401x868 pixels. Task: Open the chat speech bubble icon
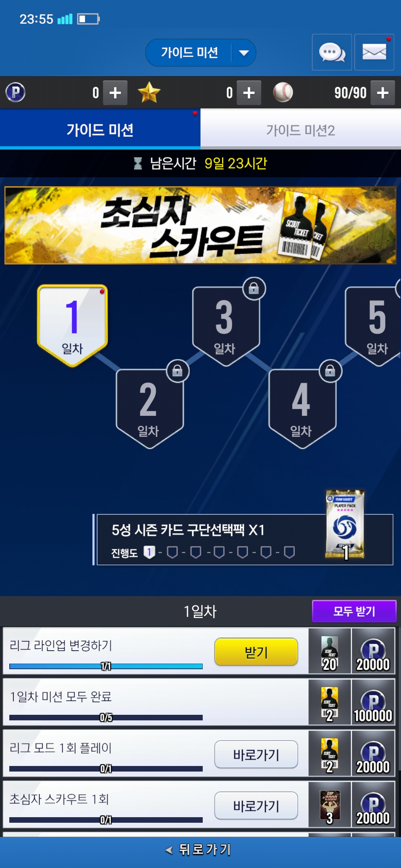click(x=332, y=52)
